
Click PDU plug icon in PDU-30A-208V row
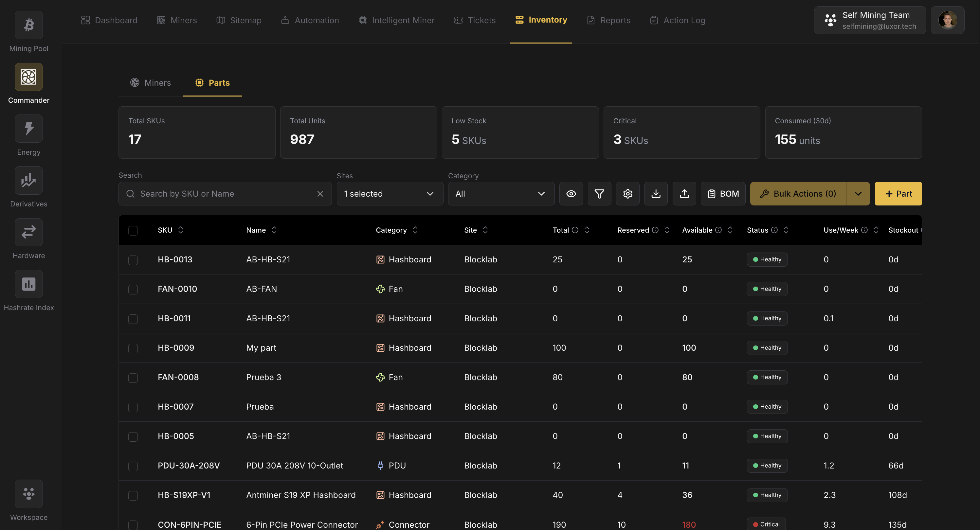click(380, 465)
